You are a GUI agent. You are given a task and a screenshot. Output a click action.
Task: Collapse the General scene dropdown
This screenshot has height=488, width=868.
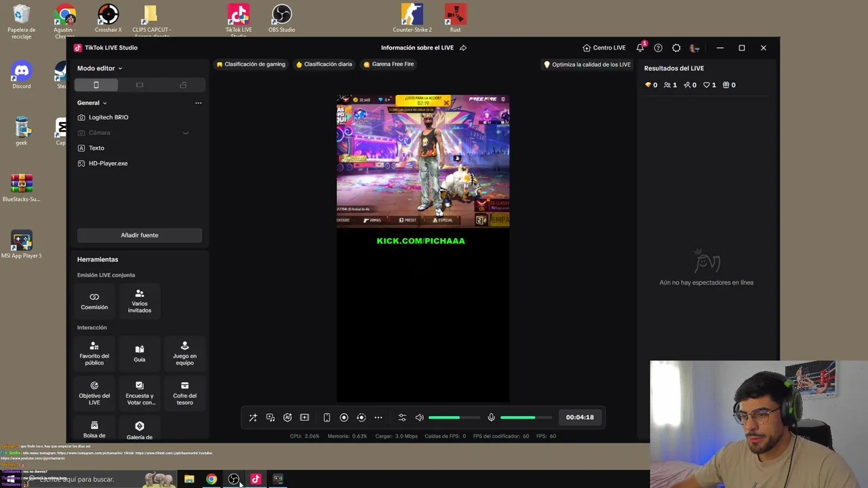click(92, 103)
